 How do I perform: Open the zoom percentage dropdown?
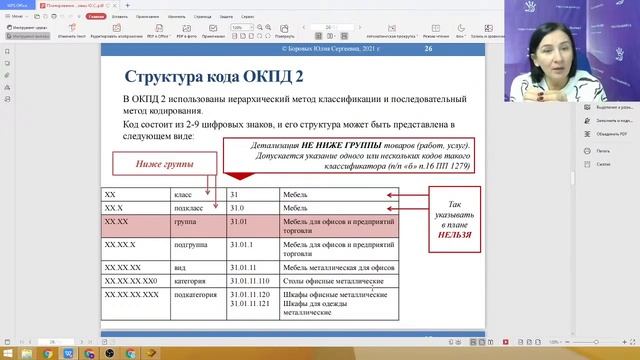[x=251, y=27]
